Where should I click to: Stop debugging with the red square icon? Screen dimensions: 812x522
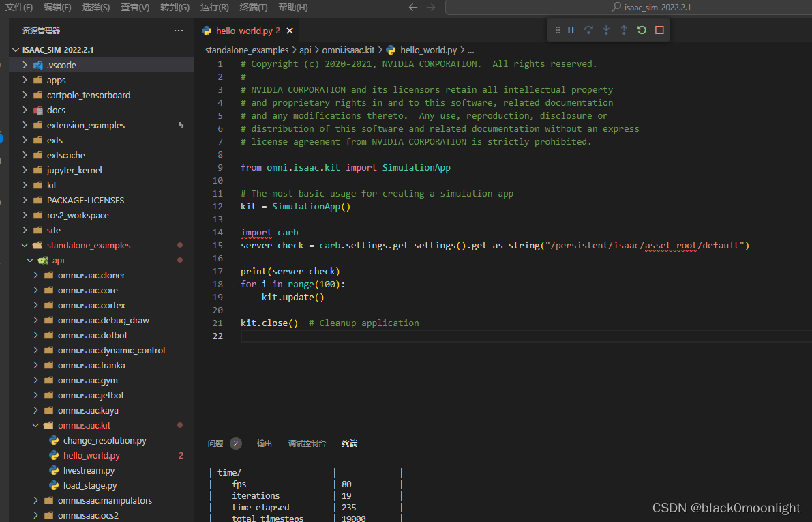coord(659,30)
